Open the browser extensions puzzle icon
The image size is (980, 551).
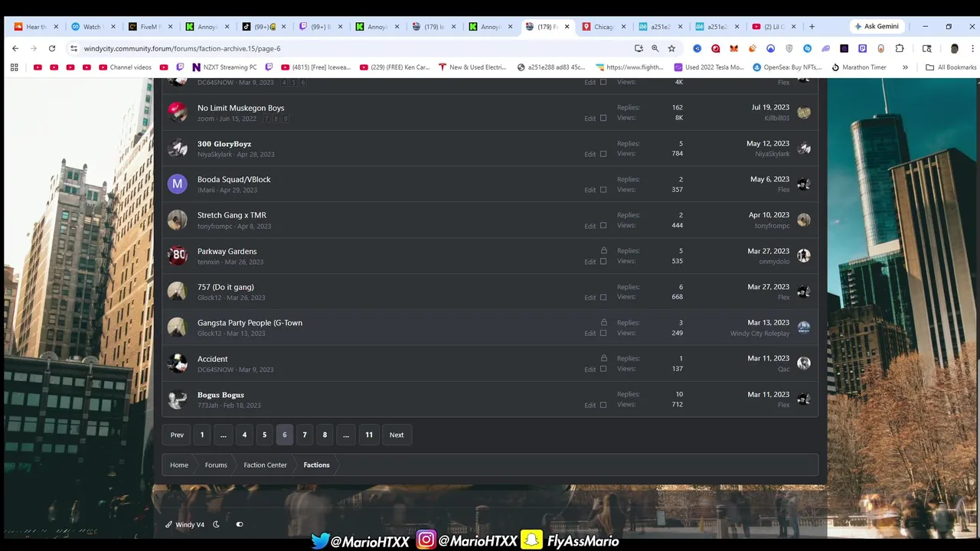click(900, 48)
